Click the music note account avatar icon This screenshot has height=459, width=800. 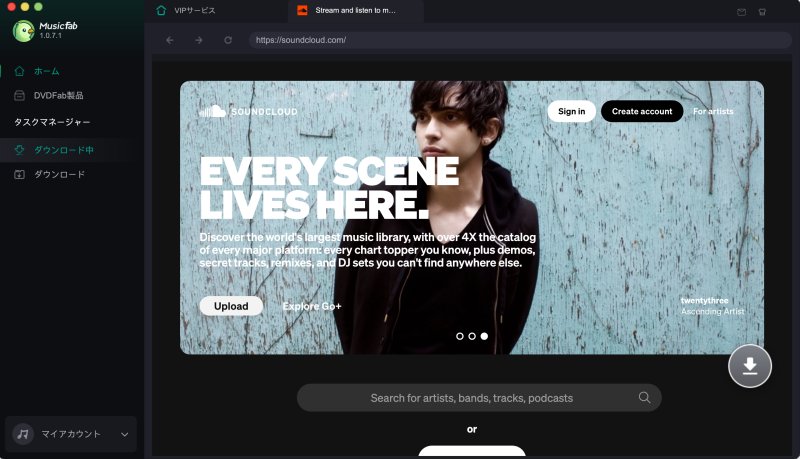22,434
